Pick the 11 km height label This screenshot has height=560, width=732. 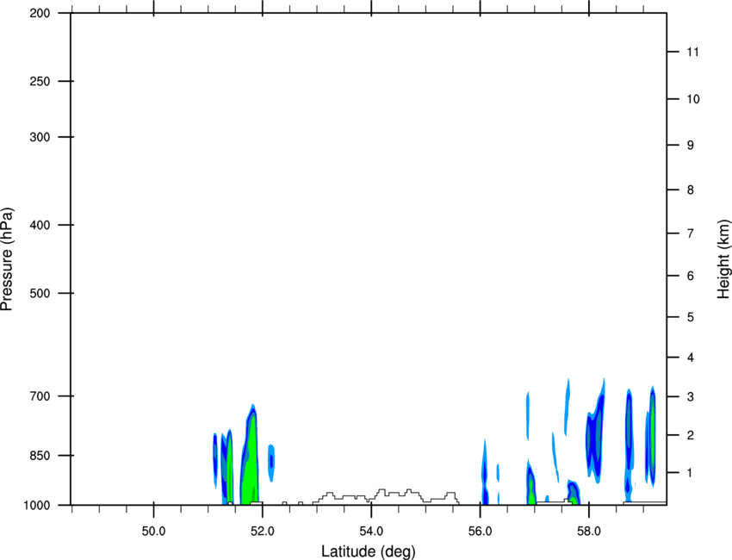pos(693,52)
